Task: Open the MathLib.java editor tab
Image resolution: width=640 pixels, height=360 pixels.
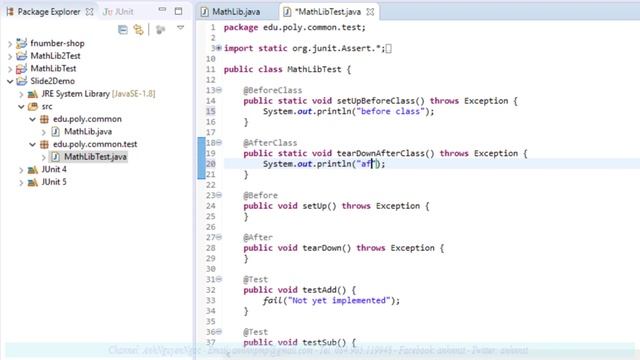Action: click(x=236, y=12)
